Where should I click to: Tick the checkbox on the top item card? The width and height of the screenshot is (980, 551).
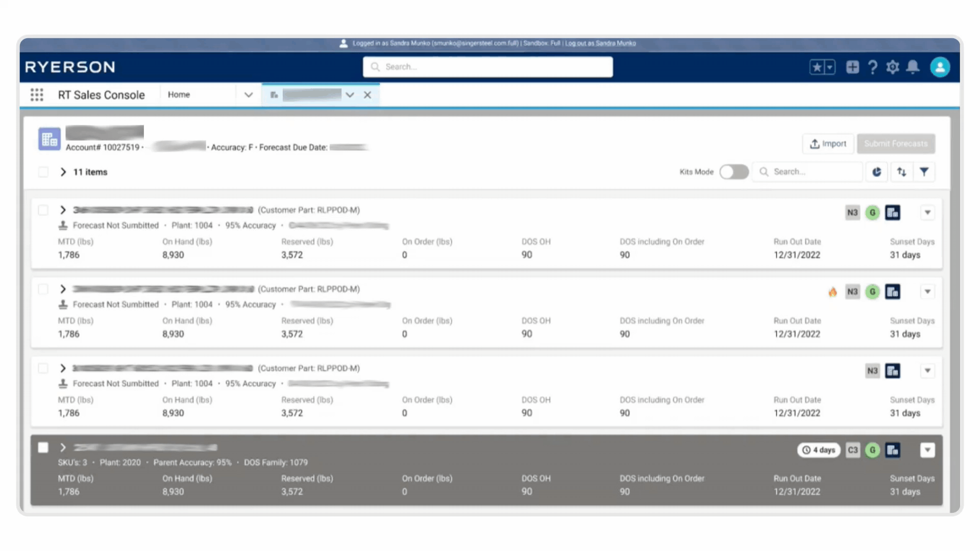pos(43,210)
